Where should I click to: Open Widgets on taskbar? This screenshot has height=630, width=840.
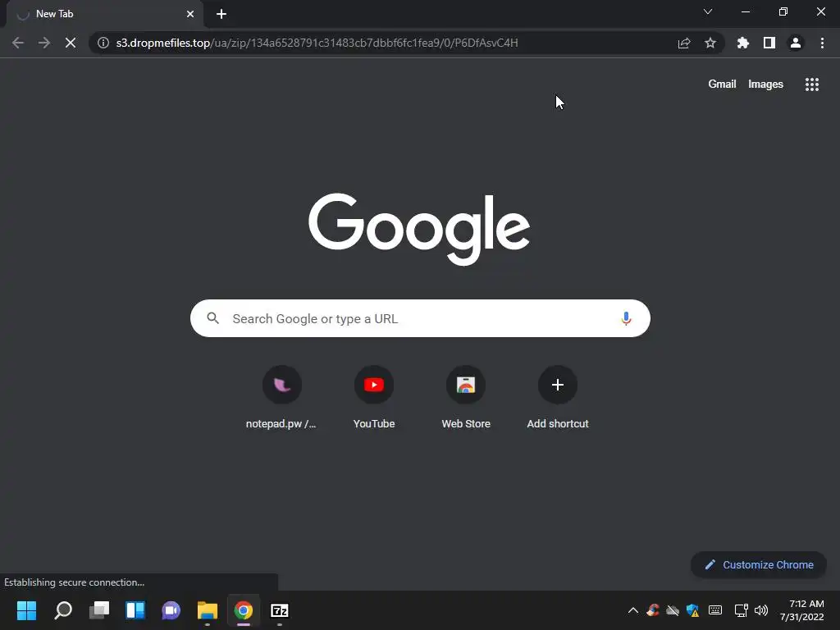tap(135, 610)
